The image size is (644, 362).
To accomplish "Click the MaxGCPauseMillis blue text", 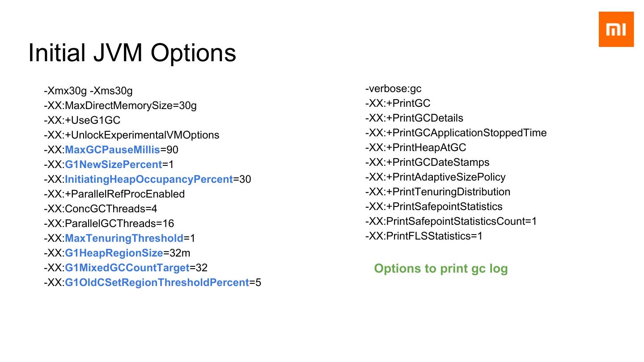I will click(x=112, y=150).
